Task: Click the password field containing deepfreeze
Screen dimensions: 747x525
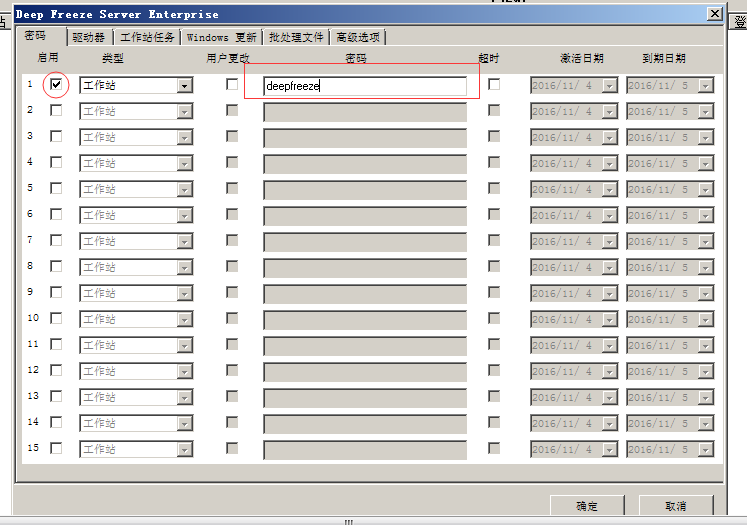Action: tap(364, 86)
